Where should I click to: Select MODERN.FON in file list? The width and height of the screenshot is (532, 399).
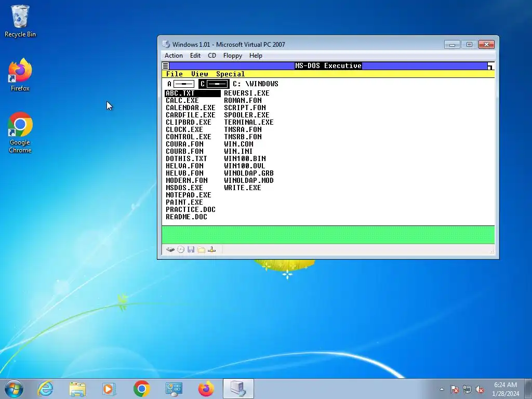(x=187, y=180)
